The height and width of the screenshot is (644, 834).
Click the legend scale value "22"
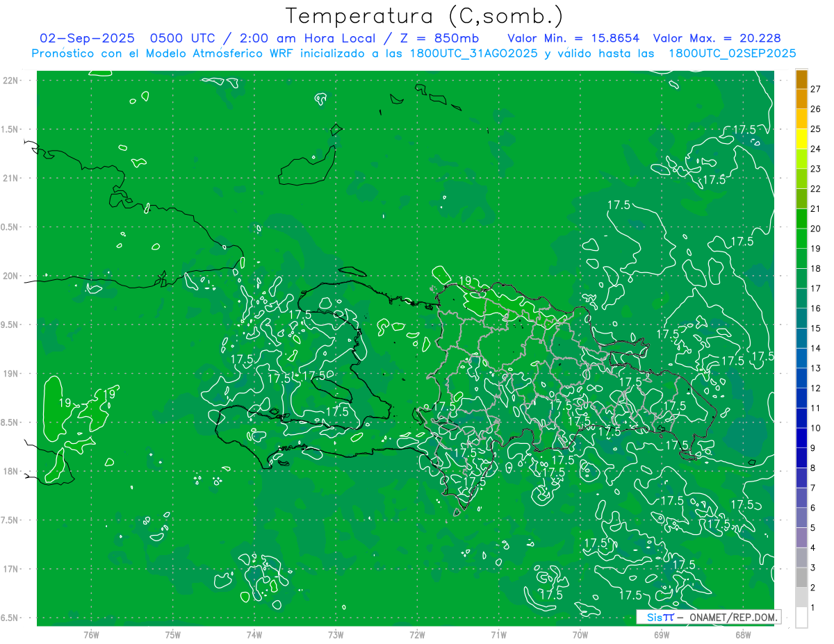[816, 189]
